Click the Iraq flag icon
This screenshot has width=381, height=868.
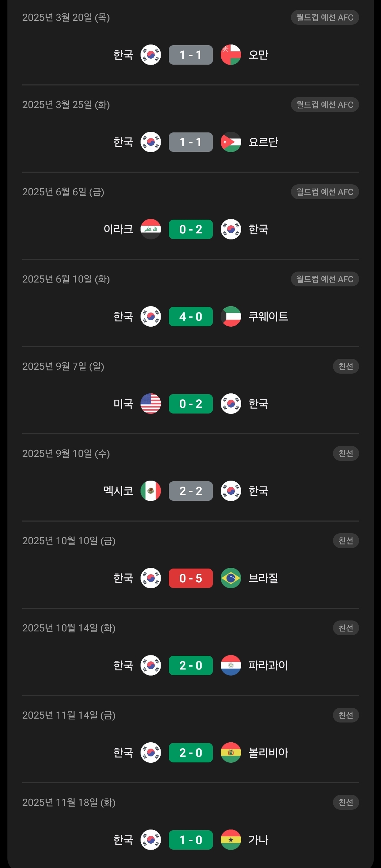coord(151,229)
